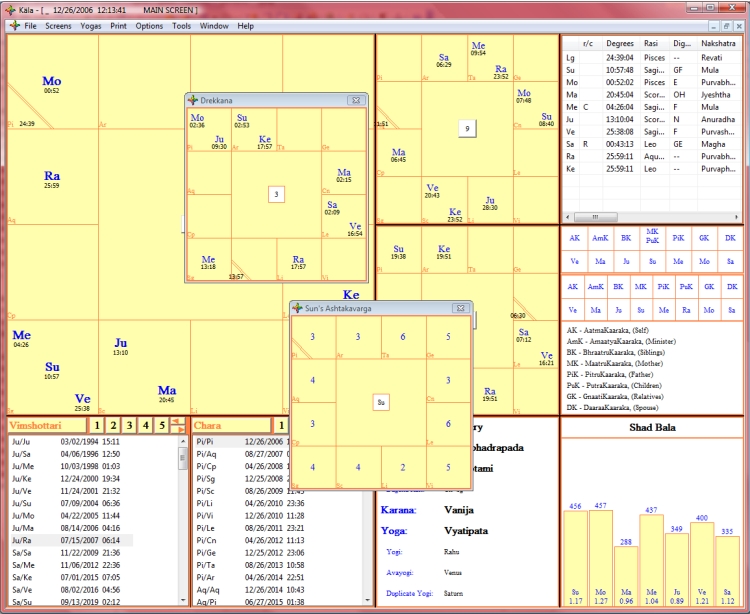
Task: Click the Su bar labeled 456 in Shad Bala
Action: coord(575,559)
